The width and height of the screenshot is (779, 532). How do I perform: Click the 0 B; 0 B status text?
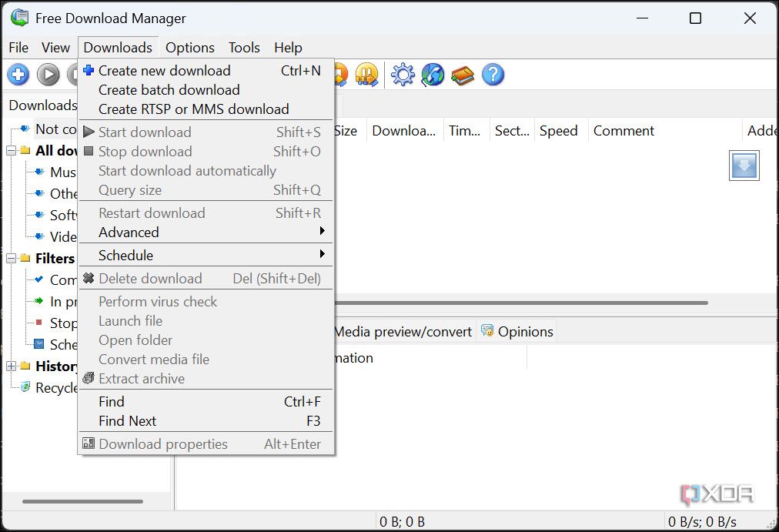coord(402,521)
